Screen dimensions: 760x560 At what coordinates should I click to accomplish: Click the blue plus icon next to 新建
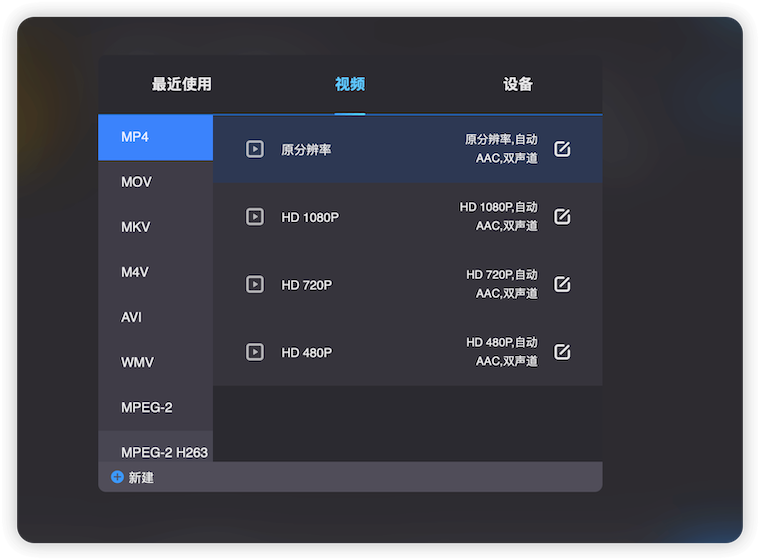tap(117, 478)
